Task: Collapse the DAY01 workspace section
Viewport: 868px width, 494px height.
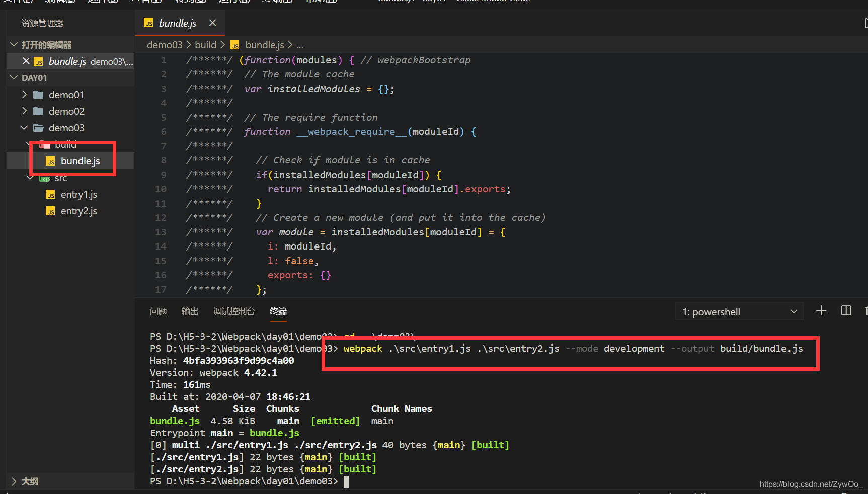Action: coord(14,77)
